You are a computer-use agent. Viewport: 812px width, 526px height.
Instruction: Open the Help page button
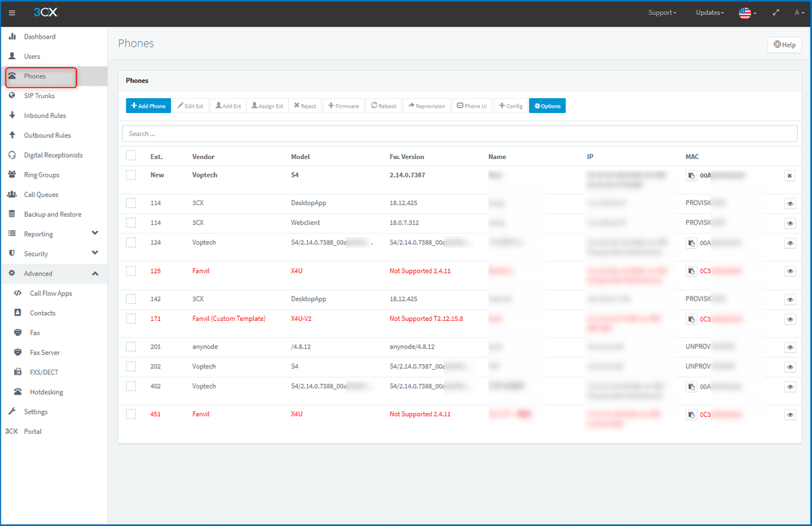[x=784, y=45]
